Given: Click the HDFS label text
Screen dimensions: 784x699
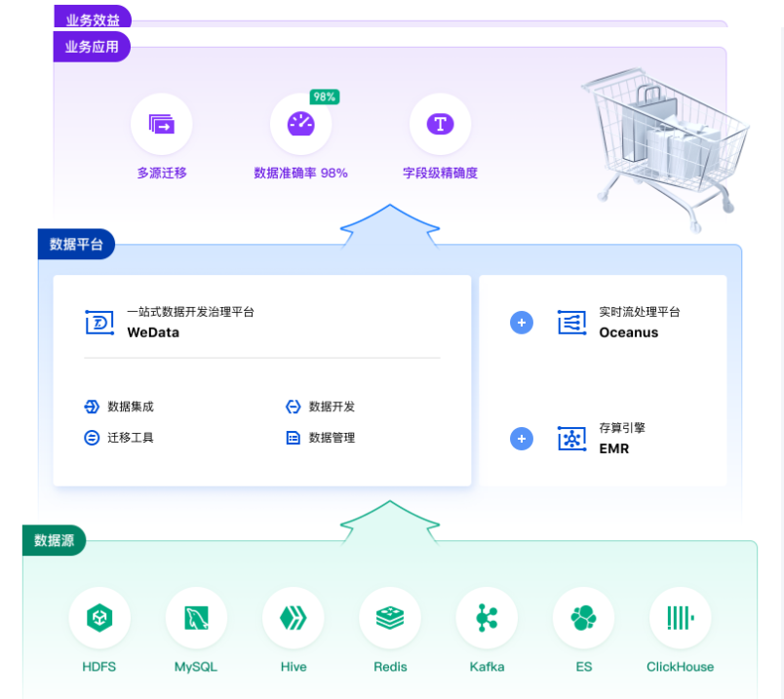Looking at the screenshot, I should tap(99, 667).
